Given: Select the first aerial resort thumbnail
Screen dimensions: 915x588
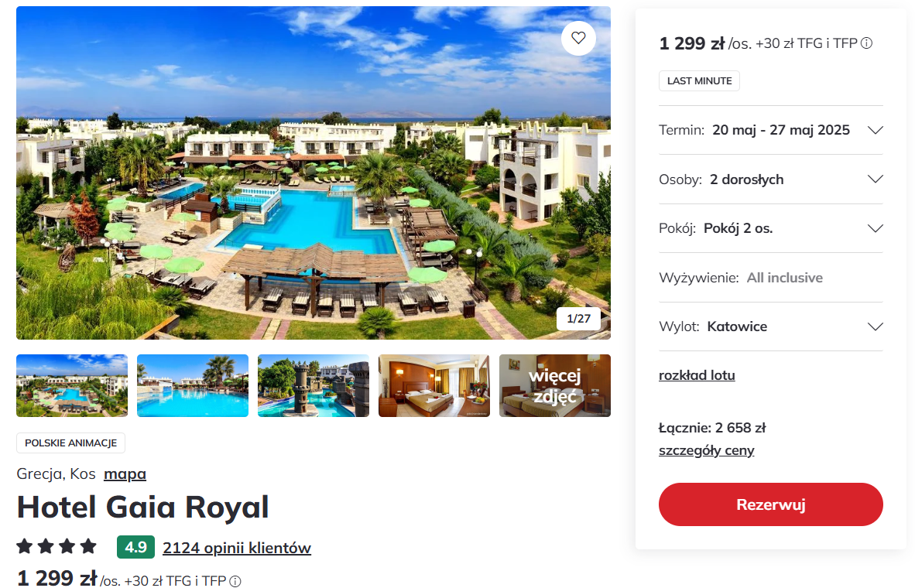Looking at the screenshot, I should [x=72, y=385].
